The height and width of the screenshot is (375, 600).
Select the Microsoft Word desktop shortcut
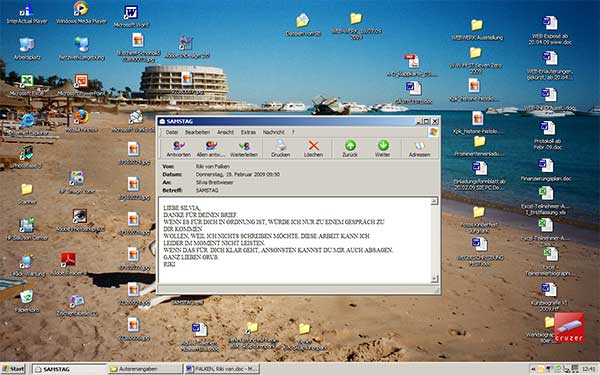pyautogui.click(x=131, y=16)
